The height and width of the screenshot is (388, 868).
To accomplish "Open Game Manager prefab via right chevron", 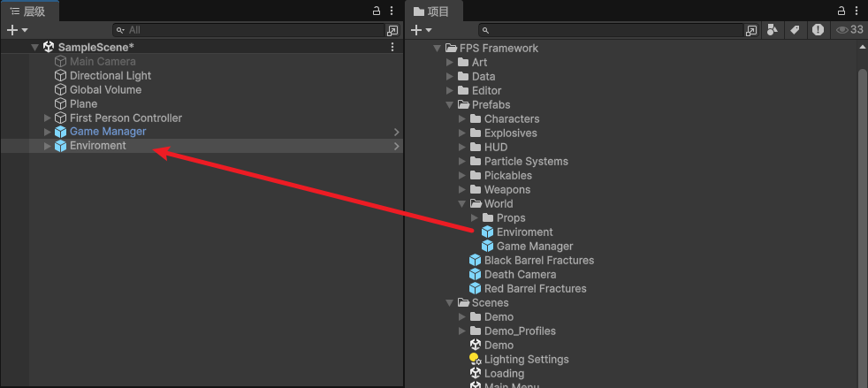I will (396, 132).
